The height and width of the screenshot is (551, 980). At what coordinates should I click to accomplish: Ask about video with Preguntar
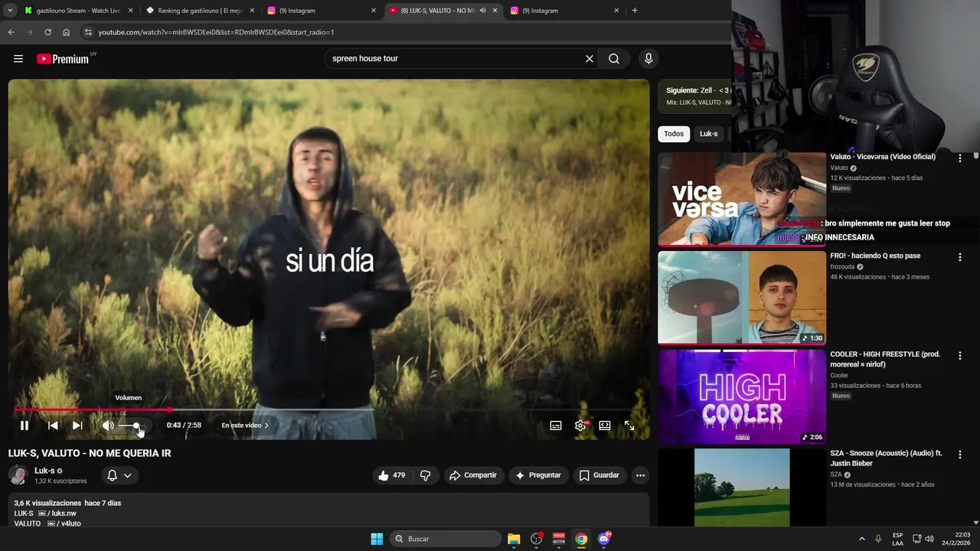(x=539, y=475)
